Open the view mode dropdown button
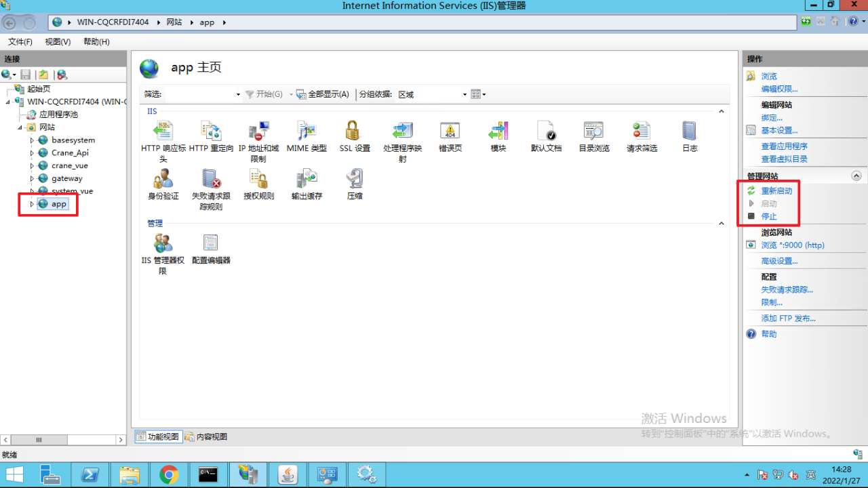This screenshot has height=488, width=868. pos(478,94)
